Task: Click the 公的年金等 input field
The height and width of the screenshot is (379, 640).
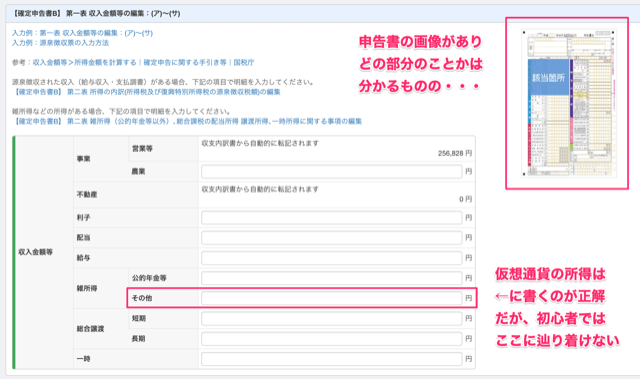Action: (x=331, y=278)
